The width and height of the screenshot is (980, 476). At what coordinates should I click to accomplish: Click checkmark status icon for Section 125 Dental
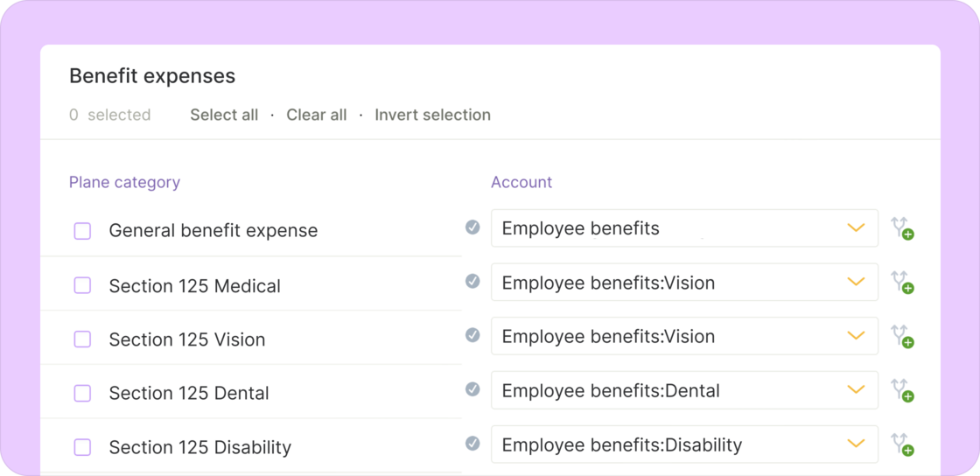click(472, 389)
